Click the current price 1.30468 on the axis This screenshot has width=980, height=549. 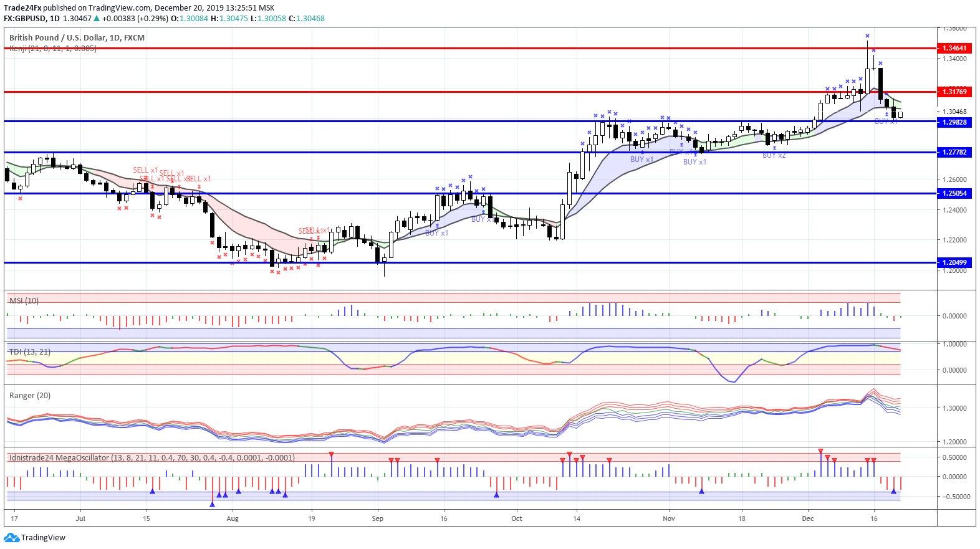pos(954,112)
